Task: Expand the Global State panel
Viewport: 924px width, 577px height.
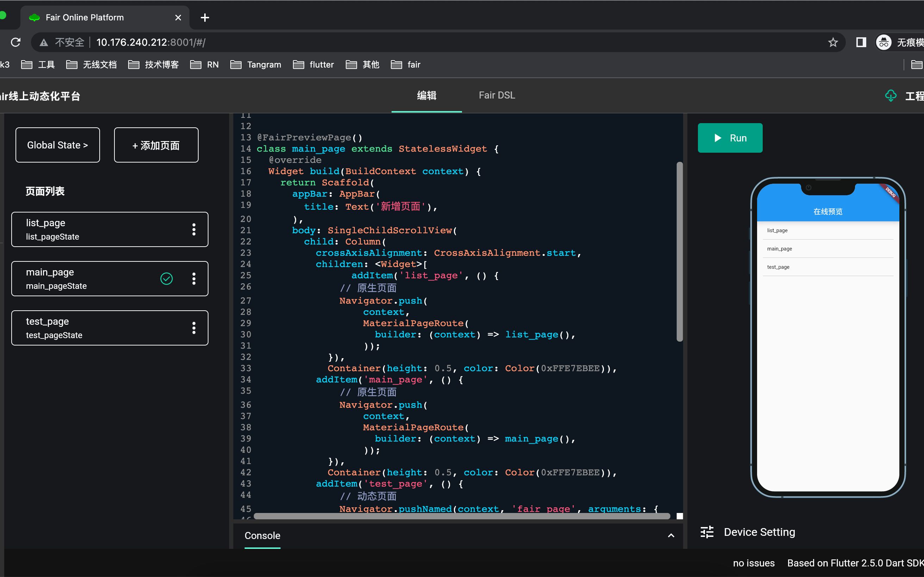Action: 58,145
